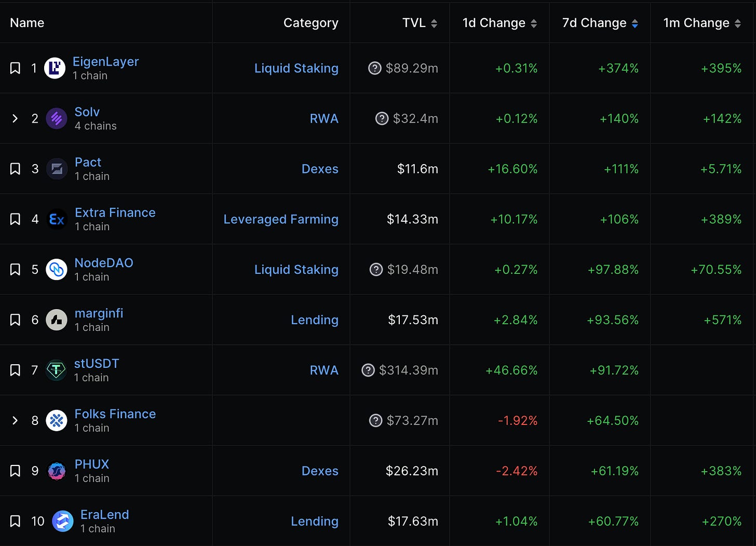Screen dimensions: 756x546
Task: Click the Folks Finance logo icon
Action: click(x=57, y=420)
